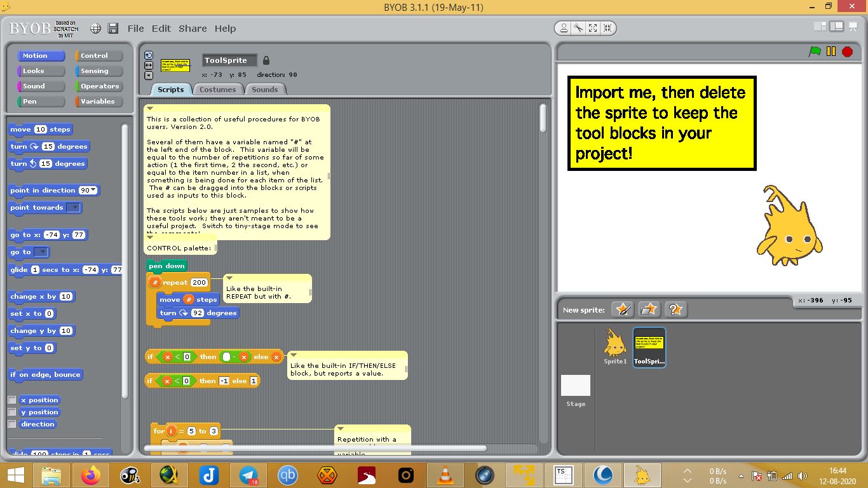Switch to the Costumes tab
868x488 pixels.
(217, 90)
